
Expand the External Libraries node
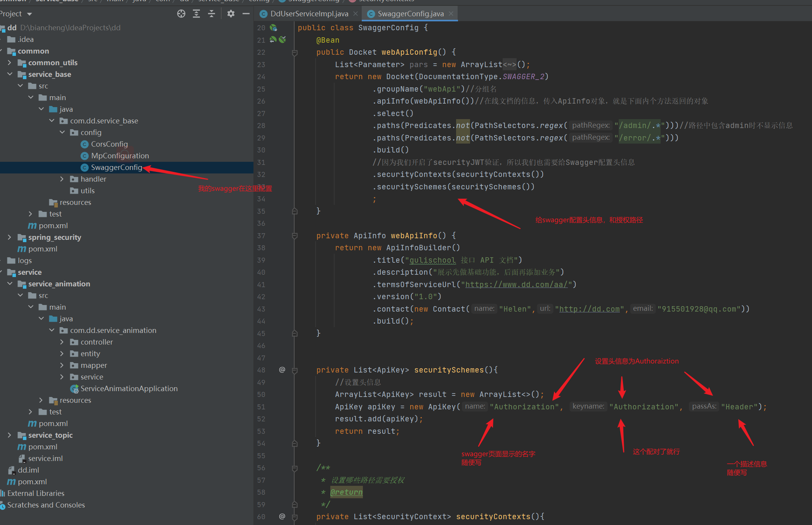click(36, 493)
